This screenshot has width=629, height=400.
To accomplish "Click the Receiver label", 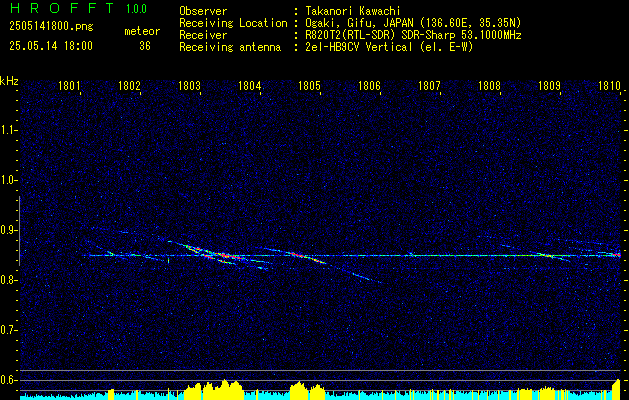I will (x=203, y=35).
